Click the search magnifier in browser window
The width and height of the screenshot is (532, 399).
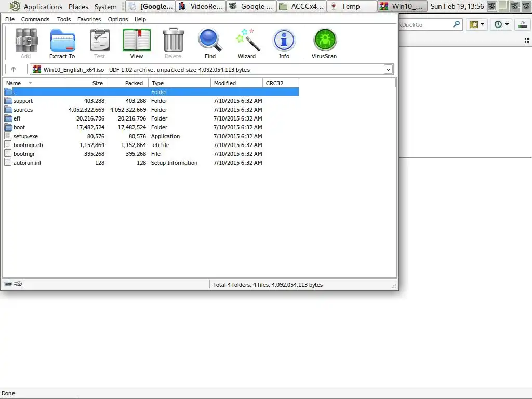click(x=457, y=24)
